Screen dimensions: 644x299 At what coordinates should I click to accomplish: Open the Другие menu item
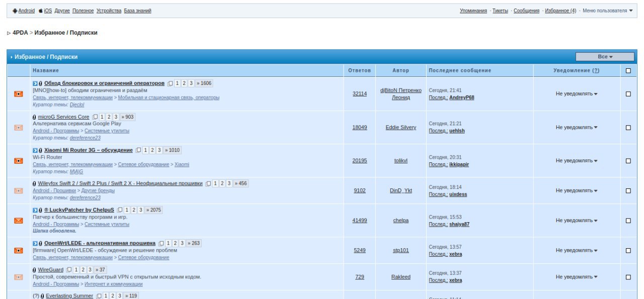[62, 11]
